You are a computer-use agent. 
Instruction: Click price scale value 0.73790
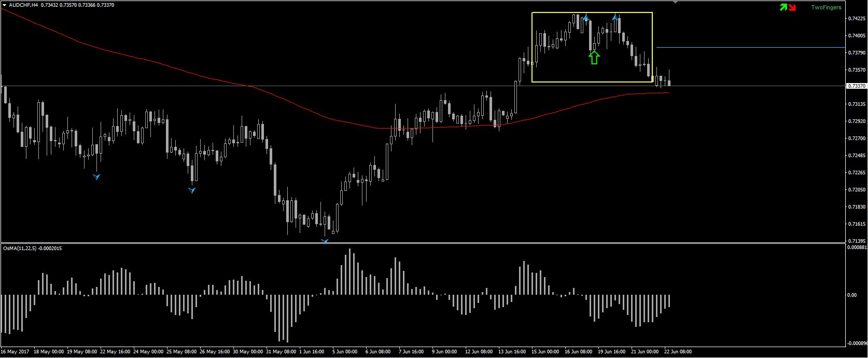(856, 52)
